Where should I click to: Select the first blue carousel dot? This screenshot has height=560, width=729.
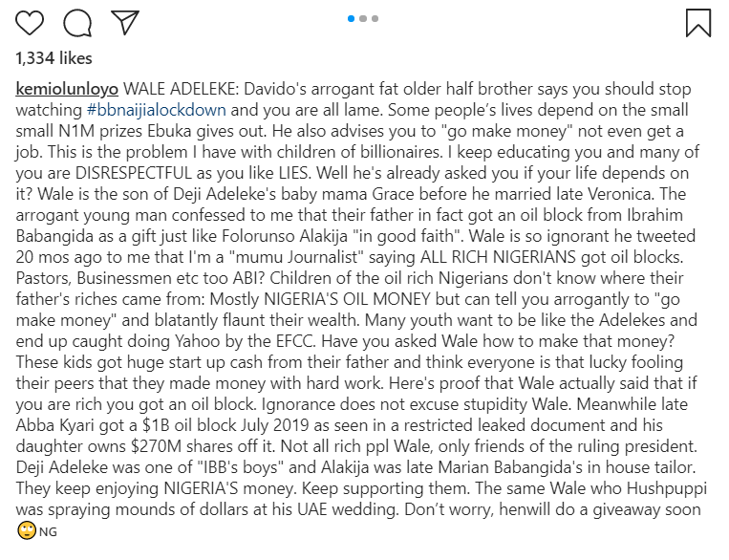click(353, 17)
